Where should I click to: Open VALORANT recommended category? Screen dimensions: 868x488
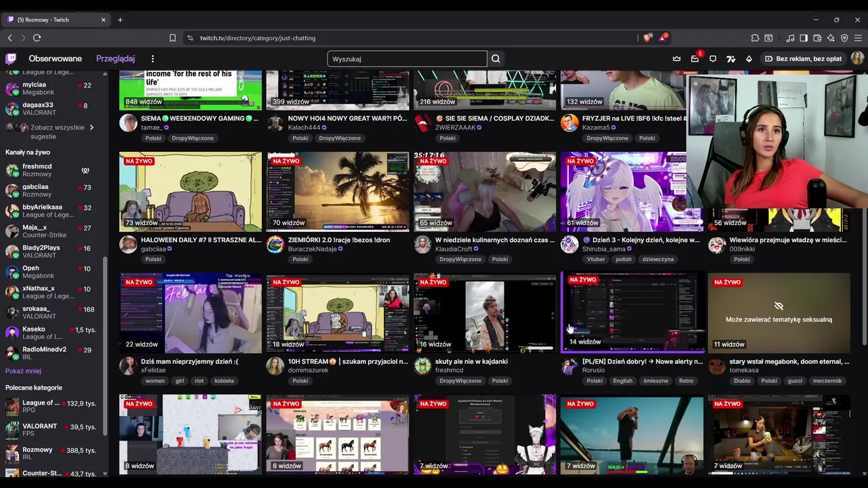pyautogui.click(x=53, y=430)
